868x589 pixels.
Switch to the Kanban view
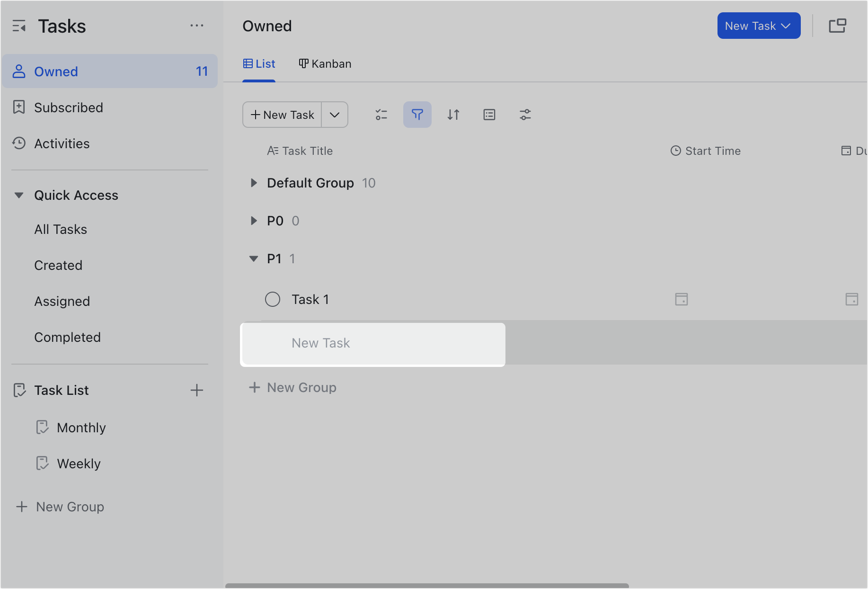click(325, 63)
